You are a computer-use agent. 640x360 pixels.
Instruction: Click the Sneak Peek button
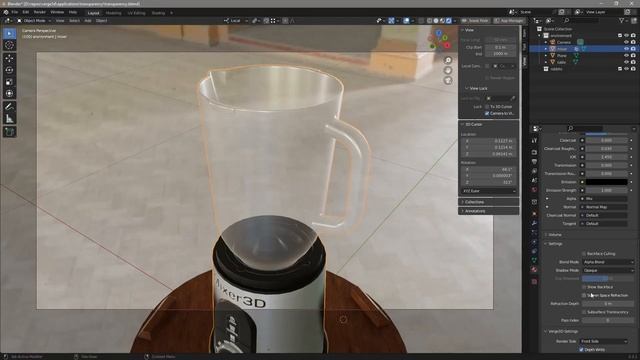pos(476,20)
